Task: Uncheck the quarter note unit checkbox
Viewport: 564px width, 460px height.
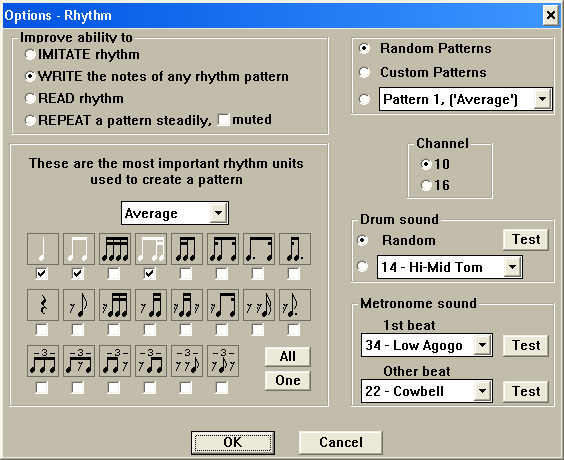Action: coord(42,274)
